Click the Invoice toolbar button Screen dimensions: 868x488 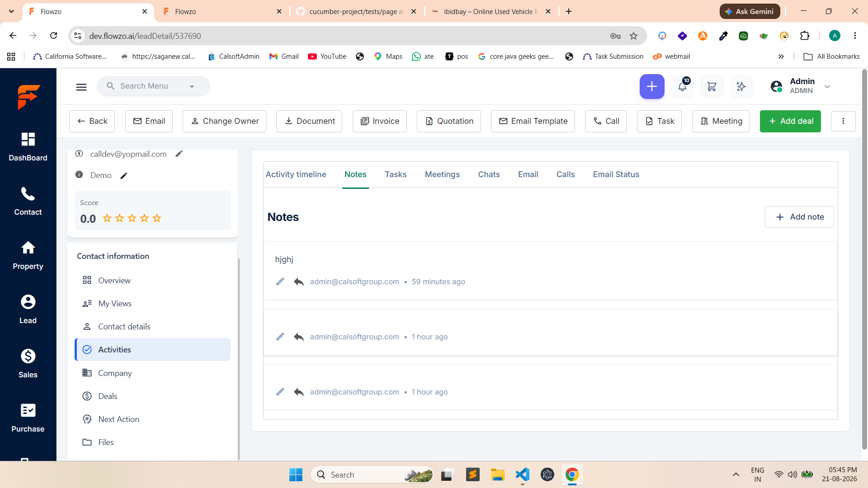(x=379, y=121)
